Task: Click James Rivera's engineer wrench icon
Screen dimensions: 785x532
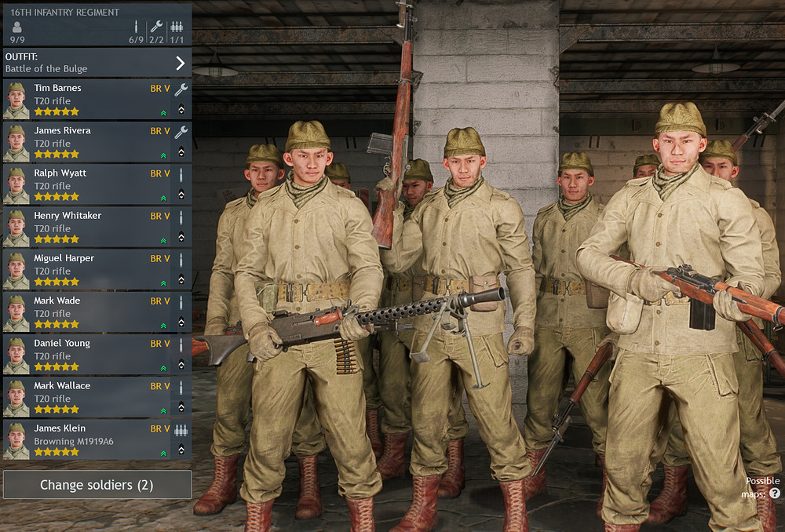Action: point(181,132)
